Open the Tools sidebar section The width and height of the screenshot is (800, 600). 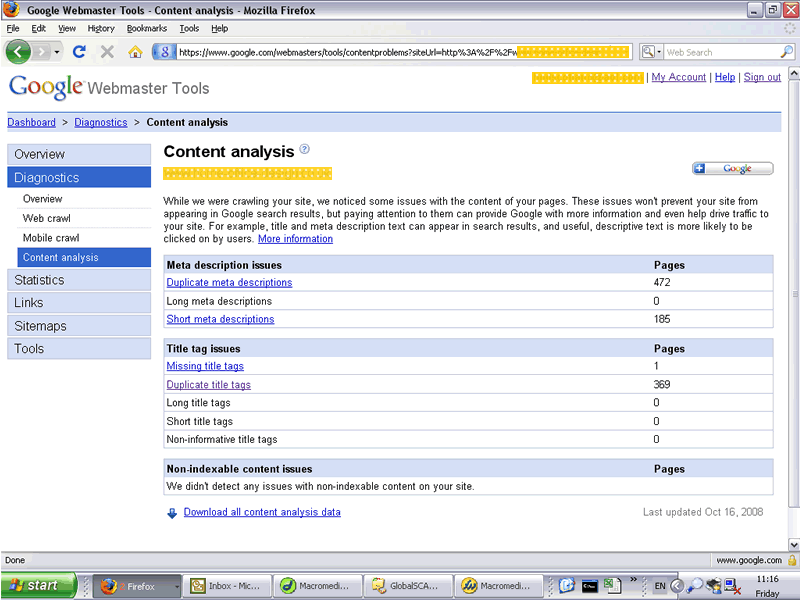pyautogui.click(x=79, y=348)
